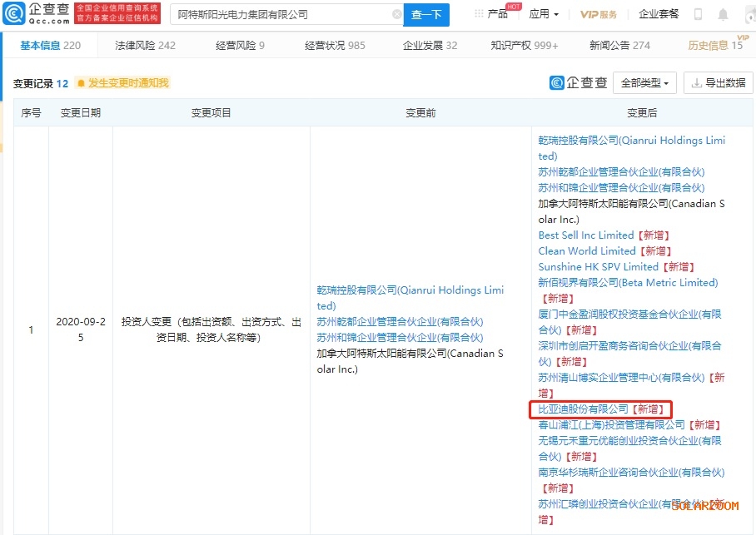This screenshot has width=756, height=535.
Task: Open the 全部类型 filter dropdown
Action: pos(644,83)
